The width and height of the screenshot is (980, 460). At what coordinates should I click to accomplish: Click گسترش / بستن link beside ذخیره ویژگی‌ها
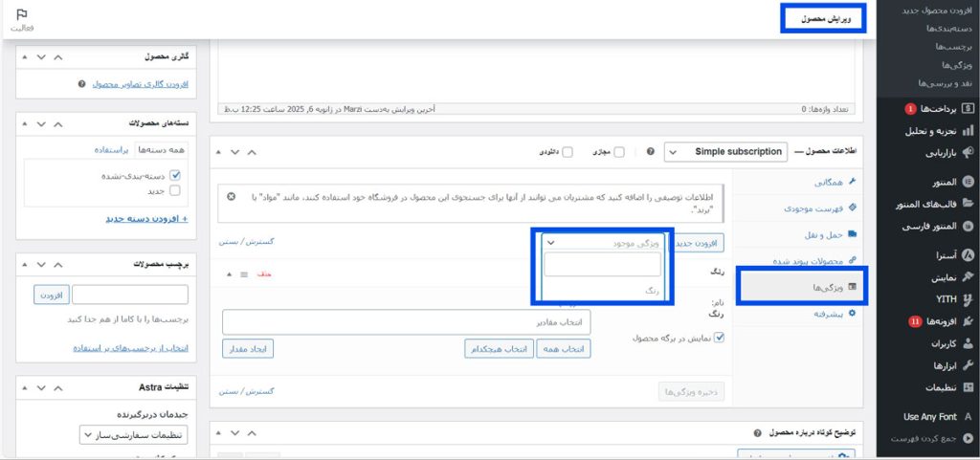(x=247, y=391)
